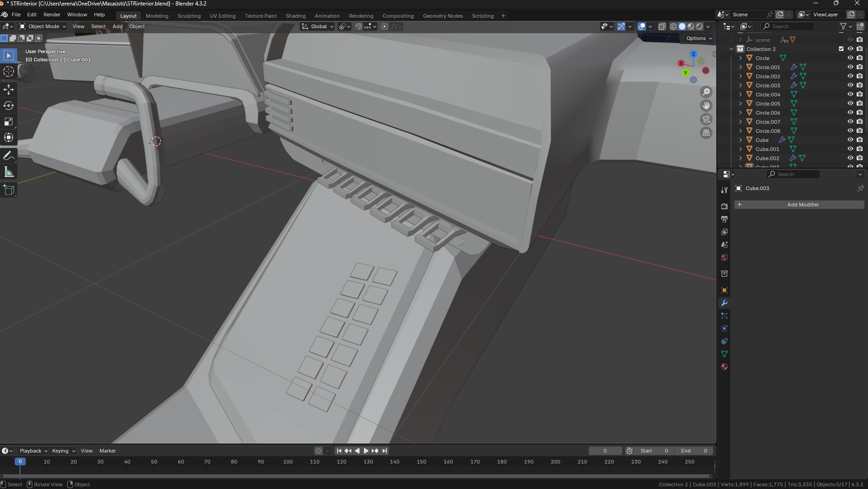
Task: Open the Output properties tab
Action: (x=724, y=219)
